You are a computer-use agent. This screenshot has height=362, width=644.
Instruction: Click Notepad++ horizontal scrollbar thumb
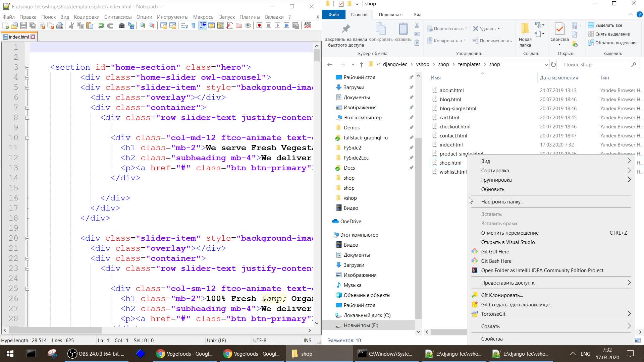click(x=55, y=330)
